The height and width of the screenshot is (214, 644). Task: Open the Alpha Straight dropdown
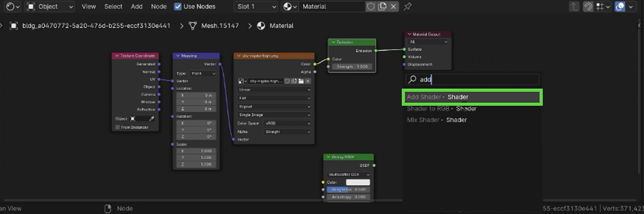pos(288,131)
